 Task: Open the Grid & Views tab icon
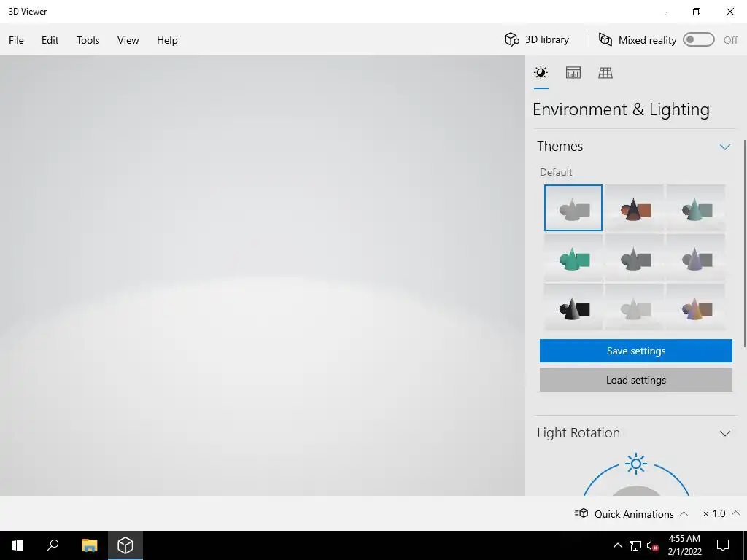tap(605, 72)
